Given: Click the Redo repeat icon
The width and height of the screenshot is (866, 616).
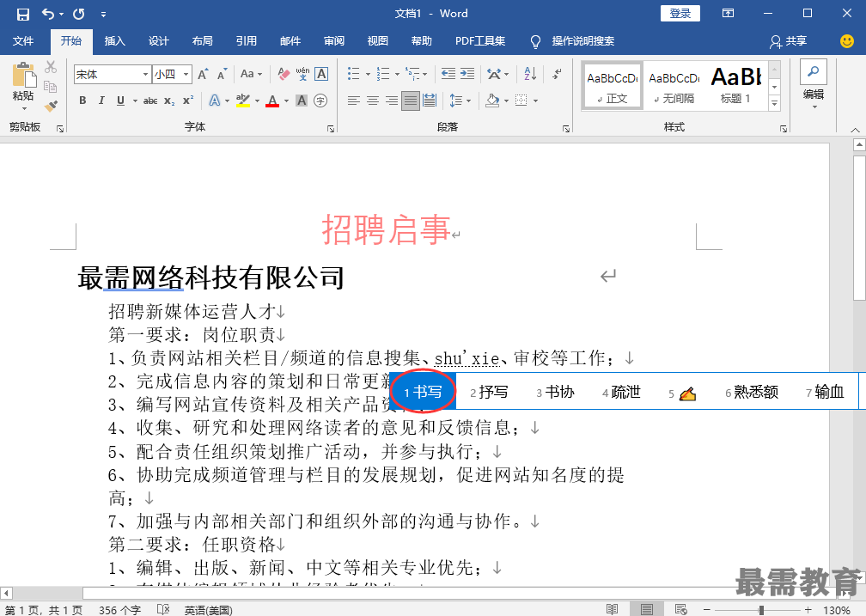Looking at the screenshot, I should coord(79,14).
